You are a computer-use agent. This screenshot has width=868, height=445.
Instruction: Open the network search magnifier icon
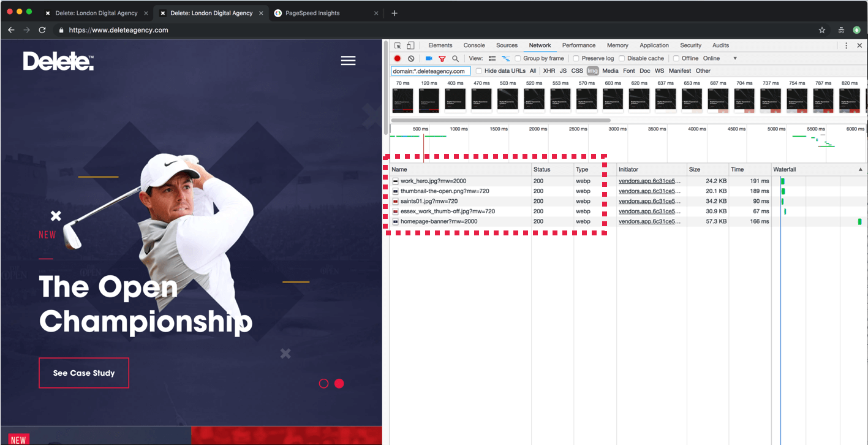tap(455, 58)
